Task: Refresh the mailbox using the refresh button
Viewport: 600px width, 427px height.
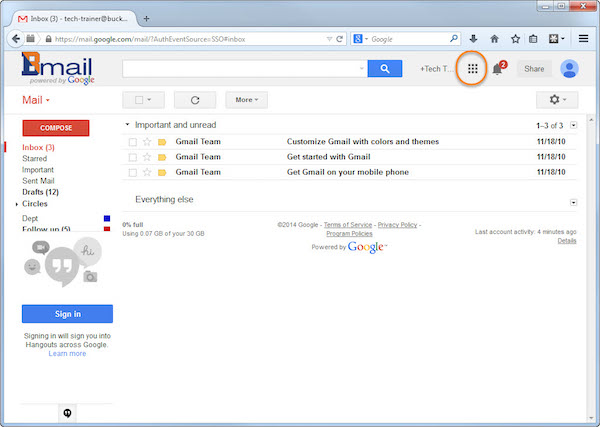Action: [195, 100]
